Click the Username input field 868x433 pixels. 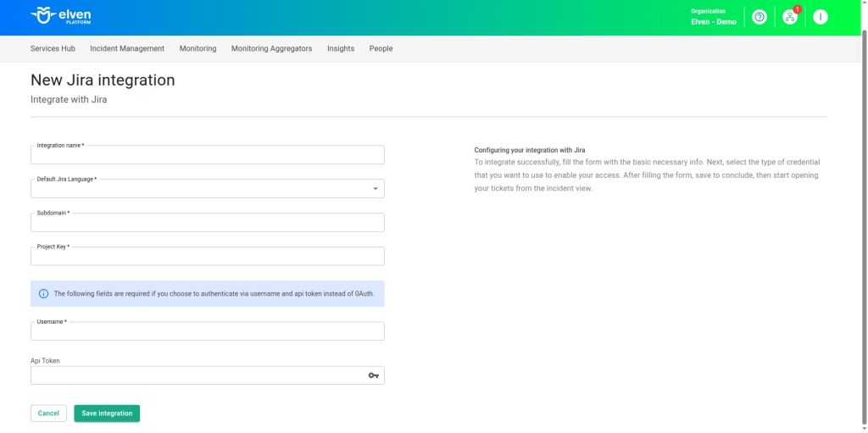point(207,331)
